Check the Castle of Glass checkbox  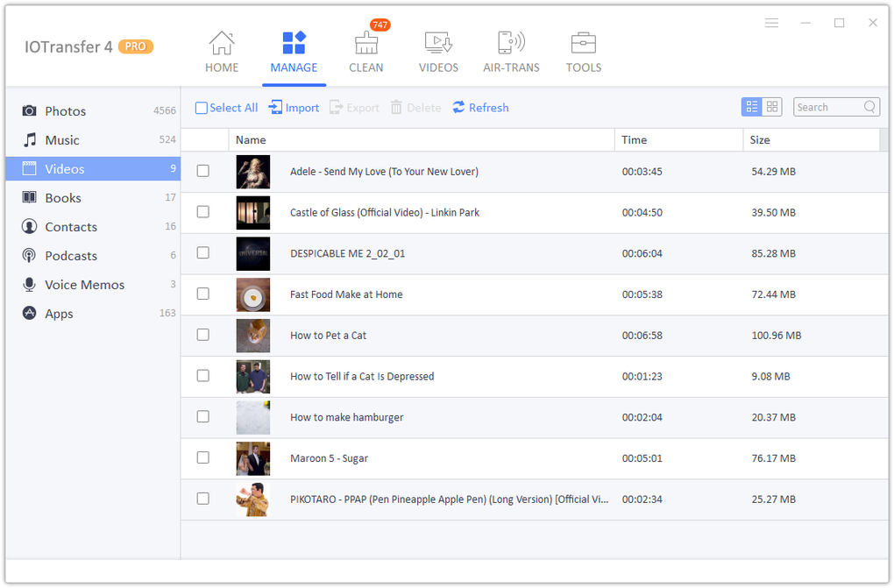pos(203,212)
